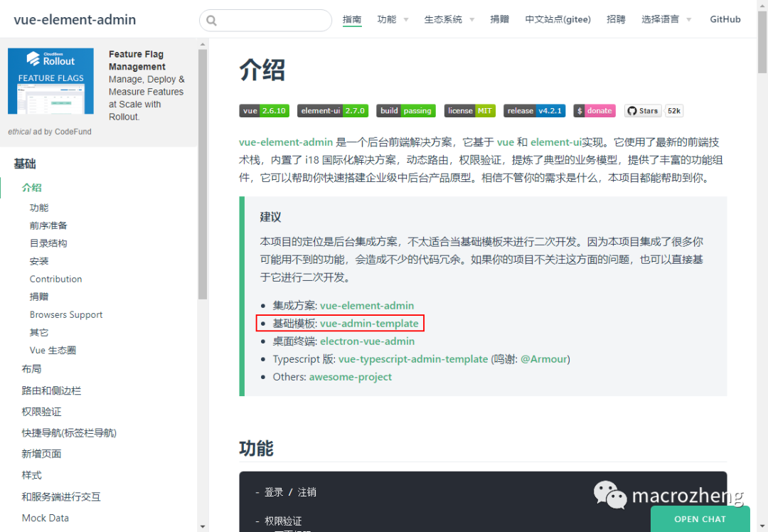768x532 pixels.
Task: Click the build passing badge
Action: (x=406, y=110)
